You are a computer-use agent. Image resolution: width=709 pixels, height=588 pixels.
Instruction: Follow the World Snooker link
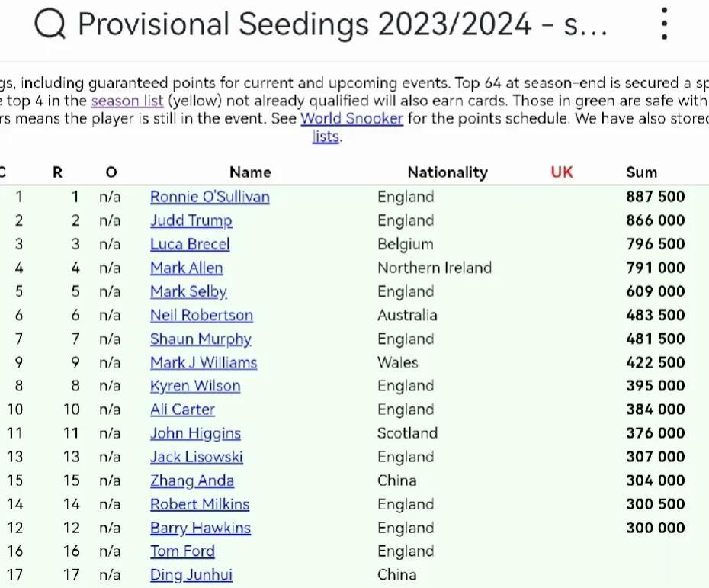point(351,118)
